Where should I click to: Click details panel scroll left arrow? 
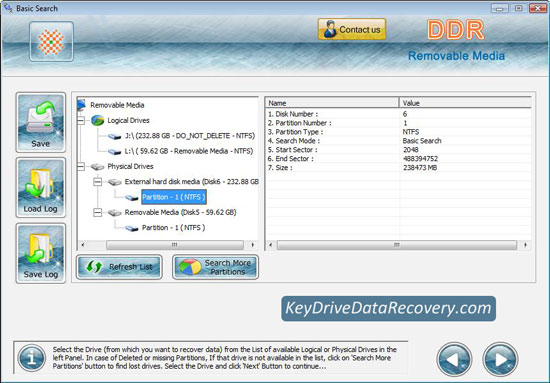[270, 245]
